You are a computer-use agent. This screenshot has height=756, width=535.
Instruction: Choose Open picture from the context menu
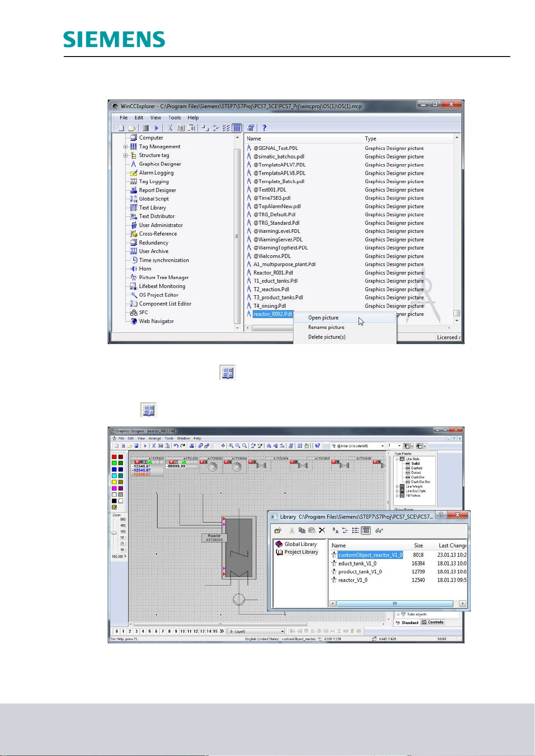click(323, 318)
